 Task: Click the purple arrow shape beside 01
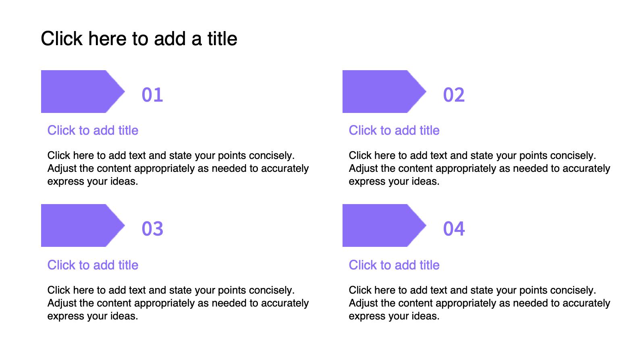coord(83,92)
